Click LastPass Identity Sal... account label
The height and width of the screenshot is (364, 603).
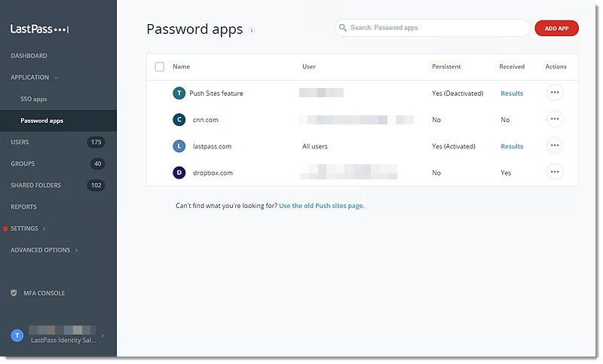63,340
